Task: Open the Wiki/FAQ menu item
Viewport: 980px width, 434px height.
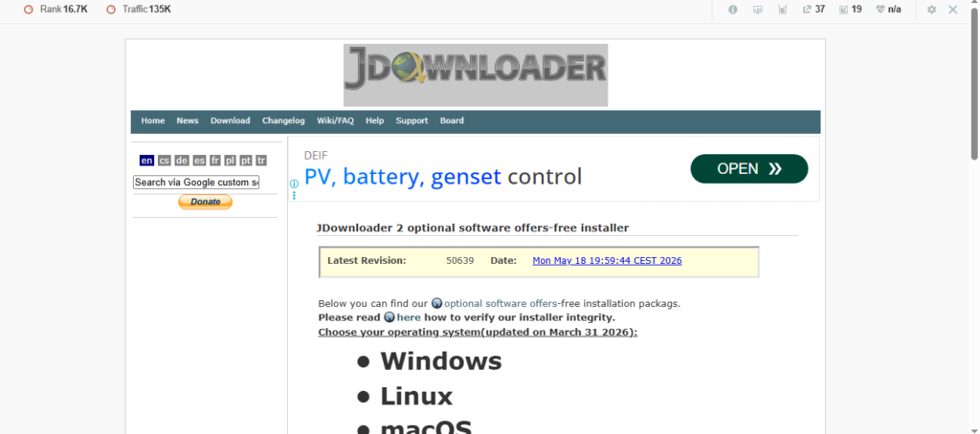Action: (335, 120)
